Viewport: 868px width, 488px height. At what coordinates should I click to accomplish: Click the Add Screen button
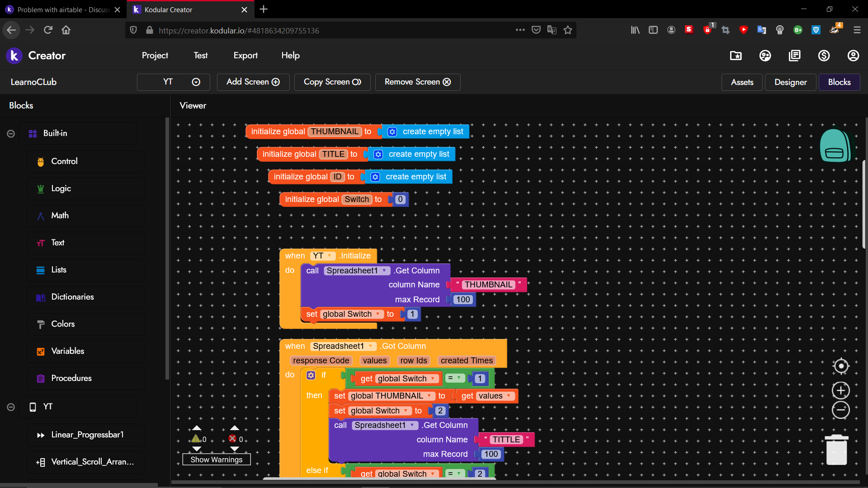pyautogui.click(x=253, y=82)
